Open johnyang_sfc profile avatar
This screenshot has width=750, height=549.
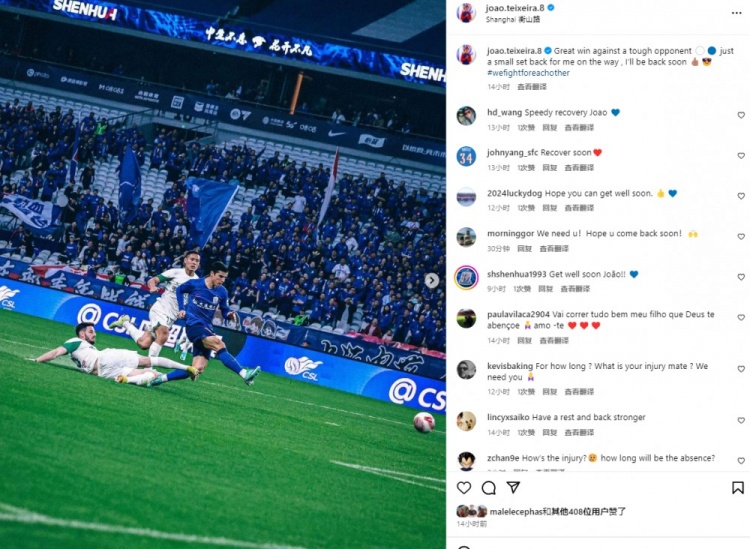coord(466,156)
